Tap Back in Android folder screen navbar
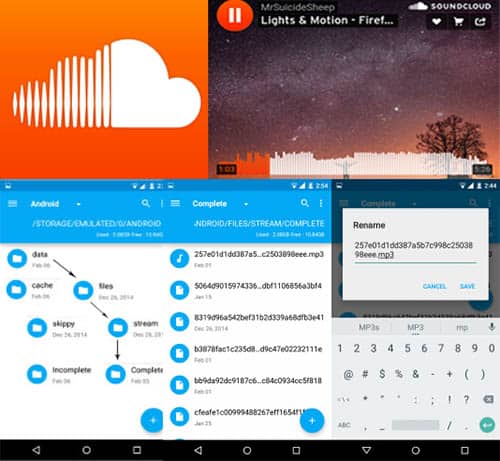Image resolution: width=500 pixels, height=461 pixels. coord(36,450)
